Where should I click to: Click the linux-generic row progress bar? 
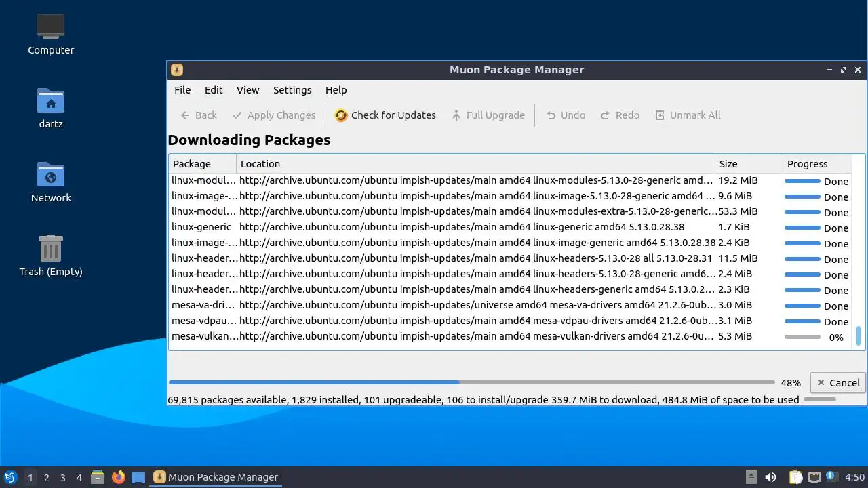click(x=802, y=228)
